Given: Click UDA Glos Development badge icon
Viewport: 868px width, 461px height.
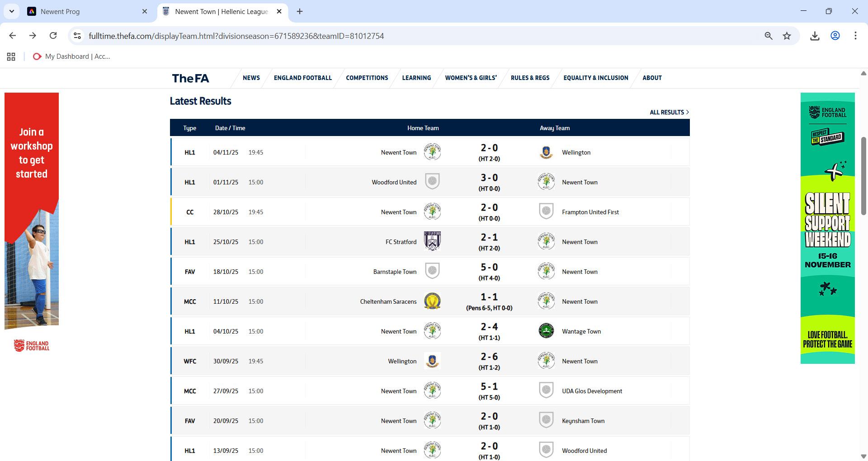Looking at the screenshot, I should point(546,390).
